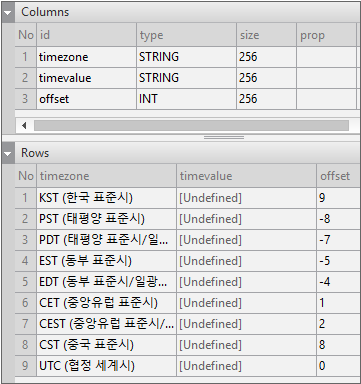This screenshot has height=384, width=361.
Task: Select the KST timezone cell
Action: point(106,198)
